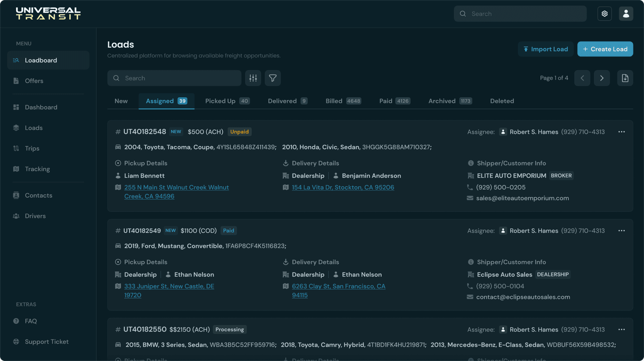Go to previous page arrow
644x361 pixels.
tap(582, 78)
